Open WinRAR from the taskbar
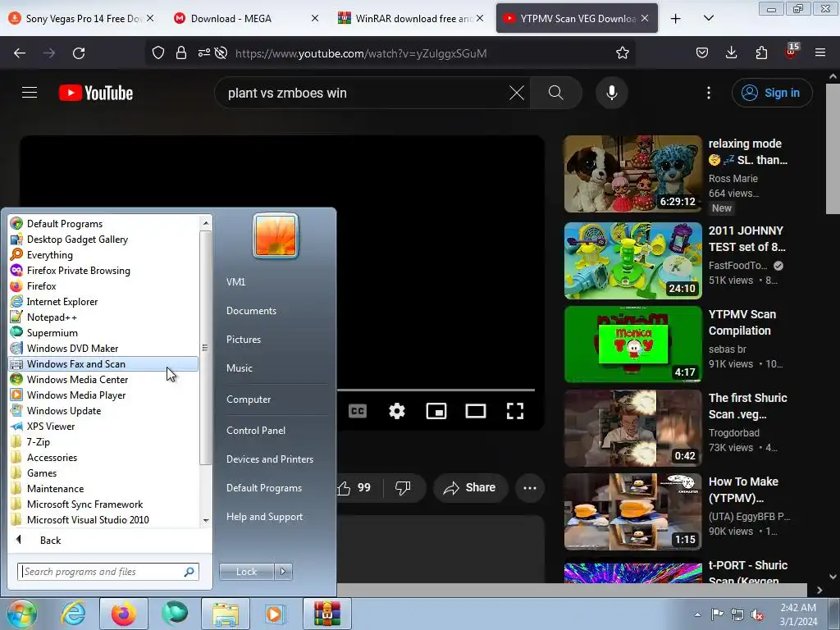Screen dimensions: 840x630 tap(326, 614)
